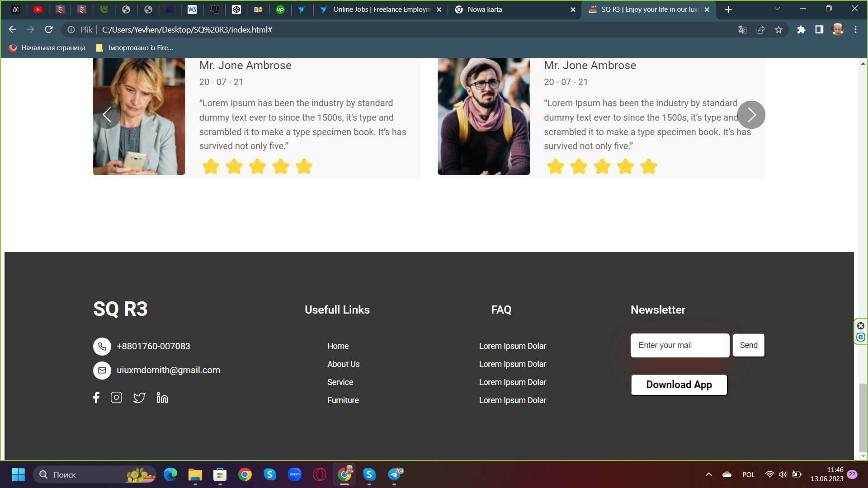The width and height of the screenshot is (868, 488).
Task: Go to previous testimonial with left arrow
Action: coord(107,115)
